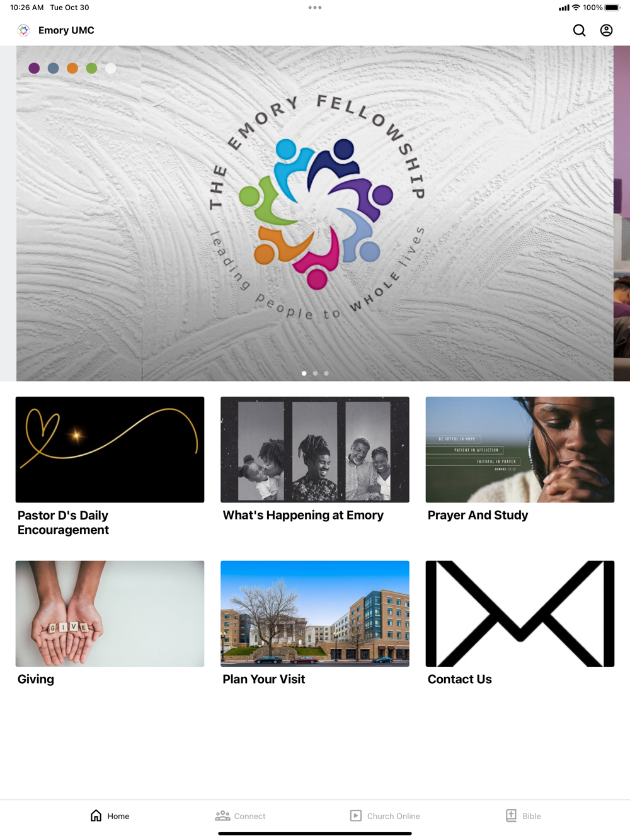
Task: Open the user profile icon
Action: (x=606, y=30)
